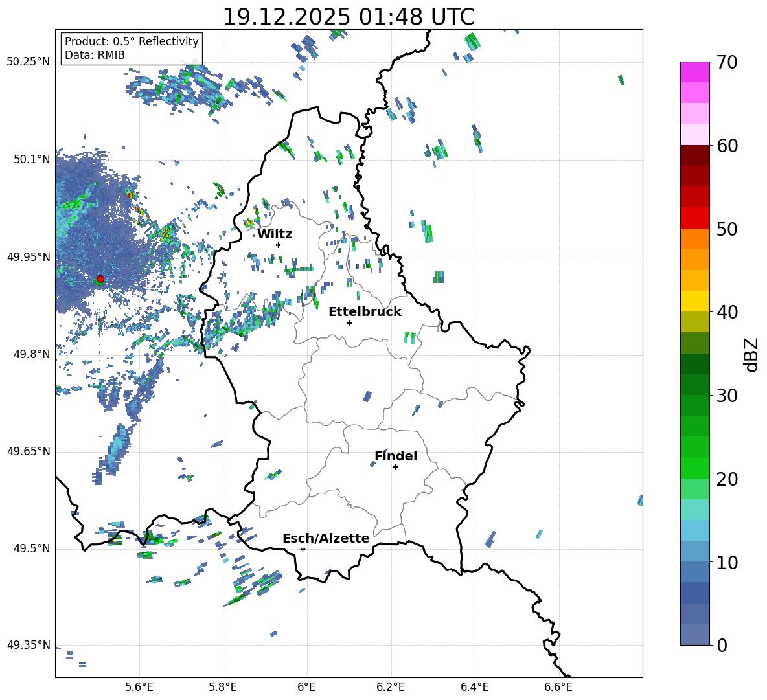
Task: Click the 50.25°N latitude tick label
Action: (28, 62)
